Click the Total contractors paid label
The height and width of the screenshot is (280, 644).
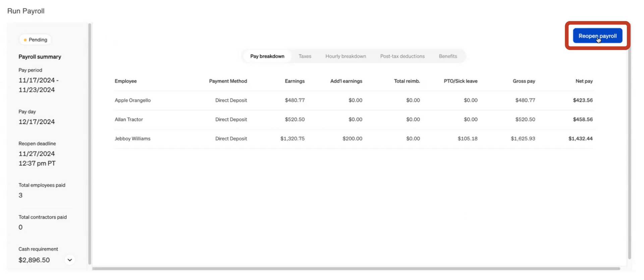coord(42,217)
